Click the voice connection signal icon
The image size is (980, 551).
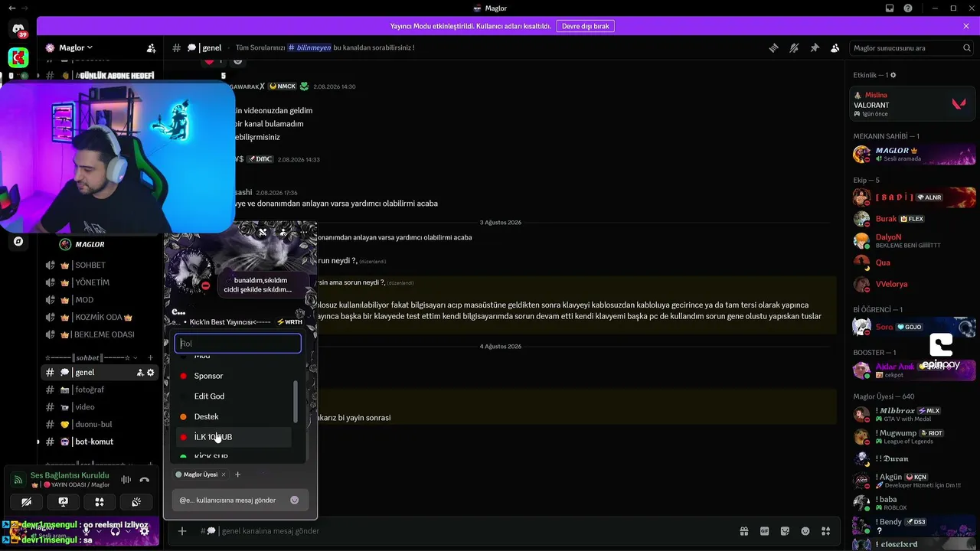click(x=18, y=480)
